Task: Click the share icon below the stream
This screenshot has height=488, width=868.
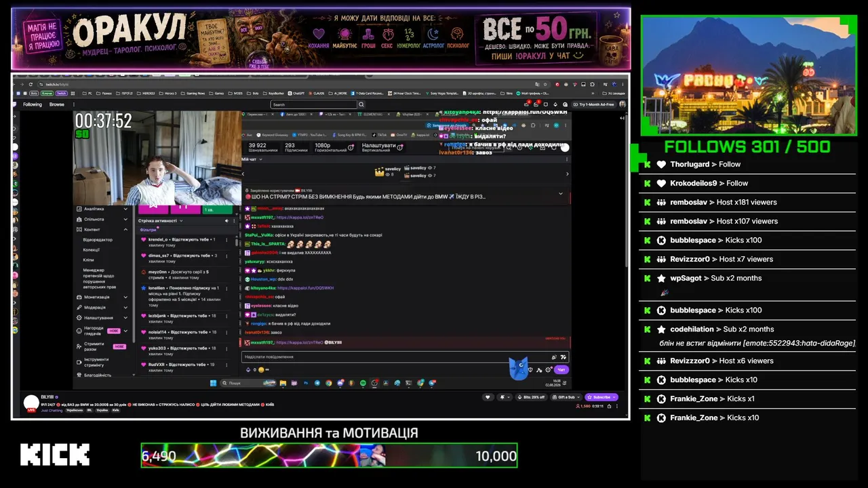Action: [x=609, y=406]
